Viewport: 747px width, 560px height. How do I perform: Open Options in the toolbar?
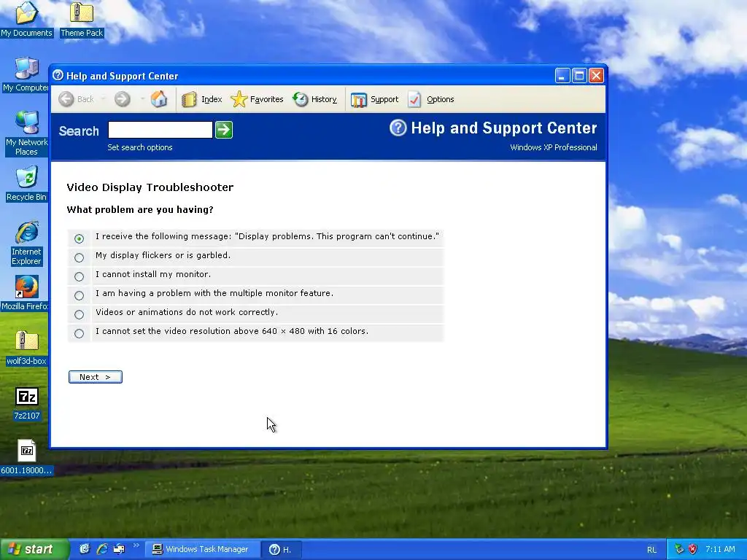431,99
